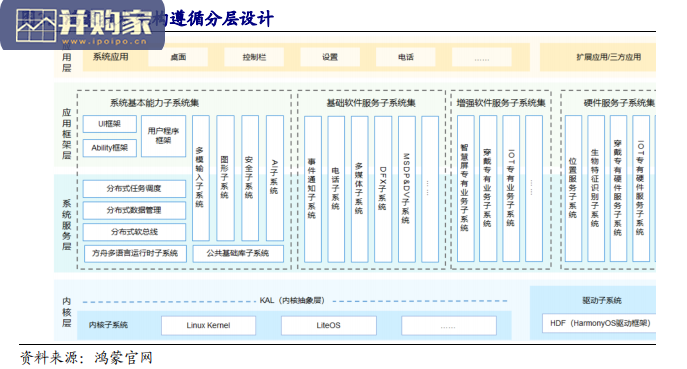Click the 驱动子系统 heading
The height and width of the screenshot is (369, 687).
(602, 301)
